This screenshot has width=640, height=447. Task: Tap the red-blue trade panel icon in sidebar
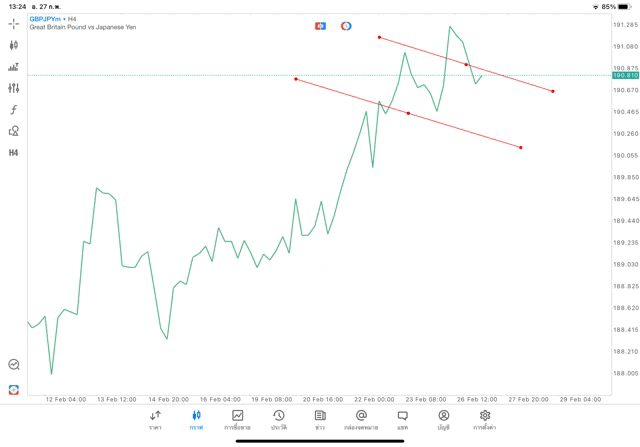[14, 389]
